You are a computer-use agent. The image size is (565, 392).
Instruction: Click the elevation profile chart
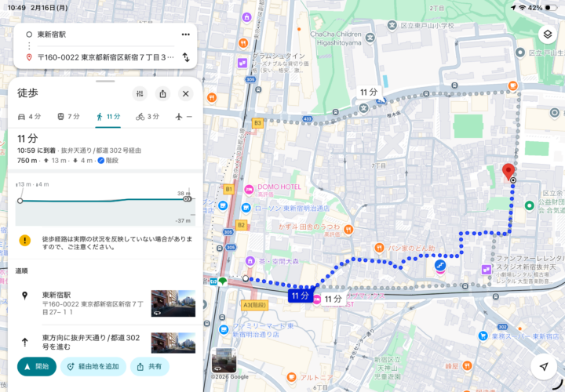(104, 202)
